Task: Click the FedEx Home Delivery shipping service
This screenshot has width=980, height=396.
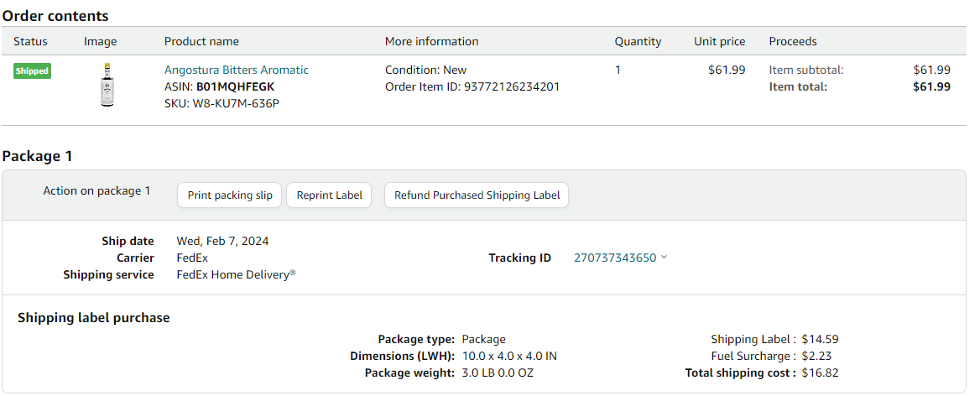Action: pyautogui.click(x=237, y=274)
